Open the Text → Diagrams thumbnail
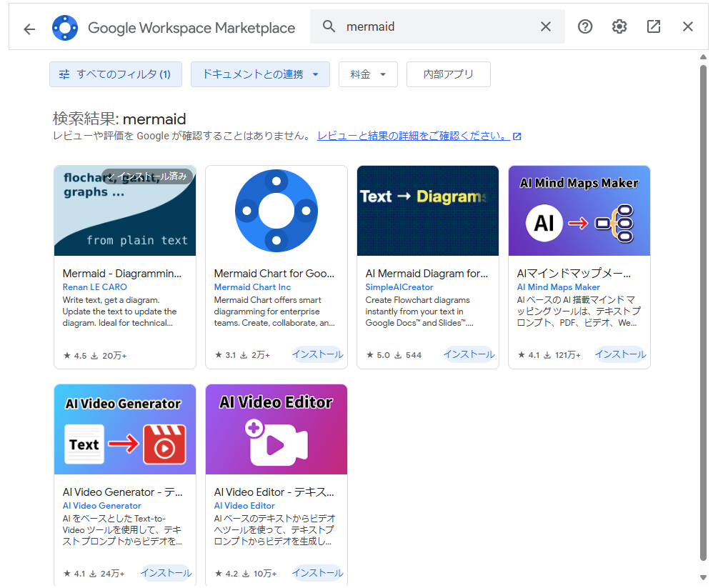 pos(428,211)
